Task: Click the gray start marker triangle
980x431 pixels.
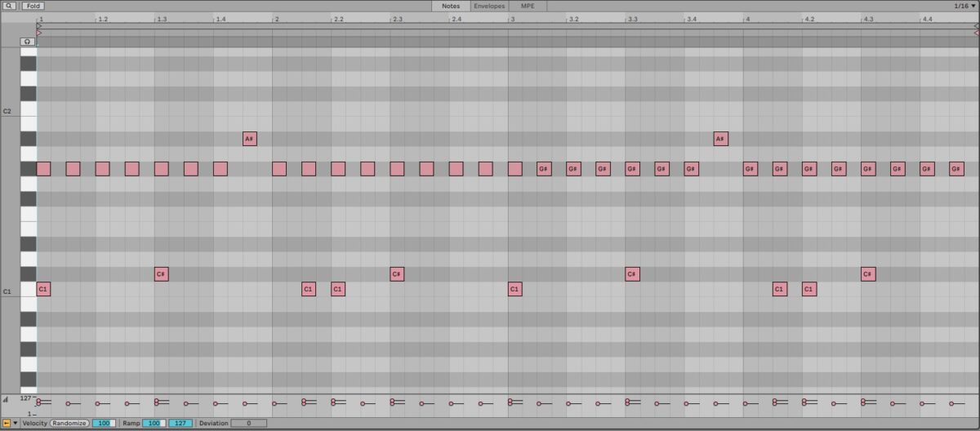Action: pos(39,26)
